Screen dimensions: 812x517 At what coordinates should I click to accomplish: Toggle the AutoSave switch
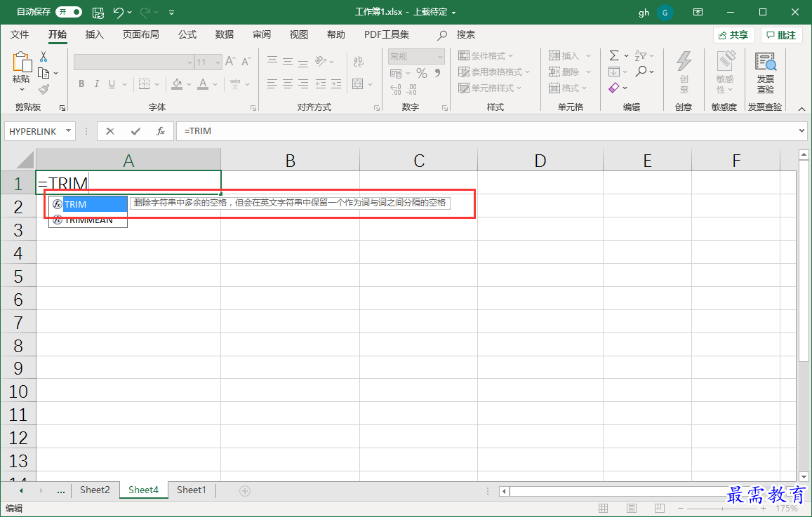(69, 12)
